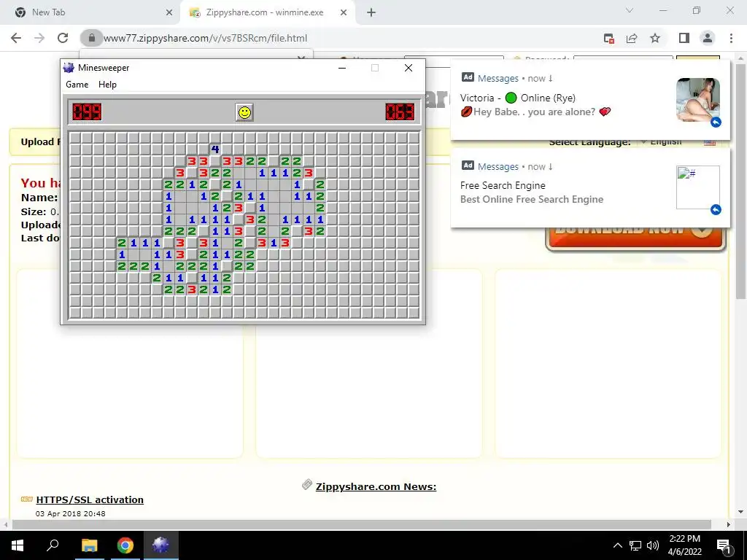Bookmark this page with the star icon
Screen dimensions: 747x560
coord(655,38)
